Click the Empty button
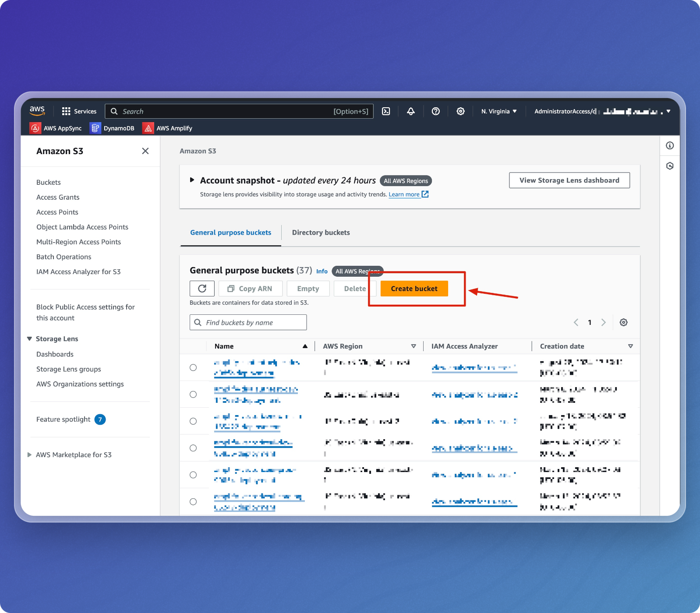 coord(308,289)
